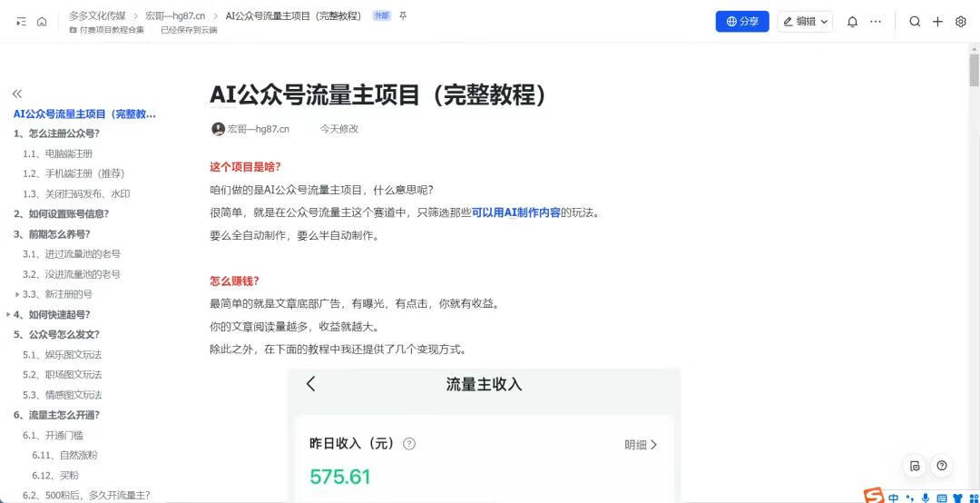Image resolution: width=980 pixels, height=503 pixels.
Task: Create new document with plus icon
Action: (937, 22)
